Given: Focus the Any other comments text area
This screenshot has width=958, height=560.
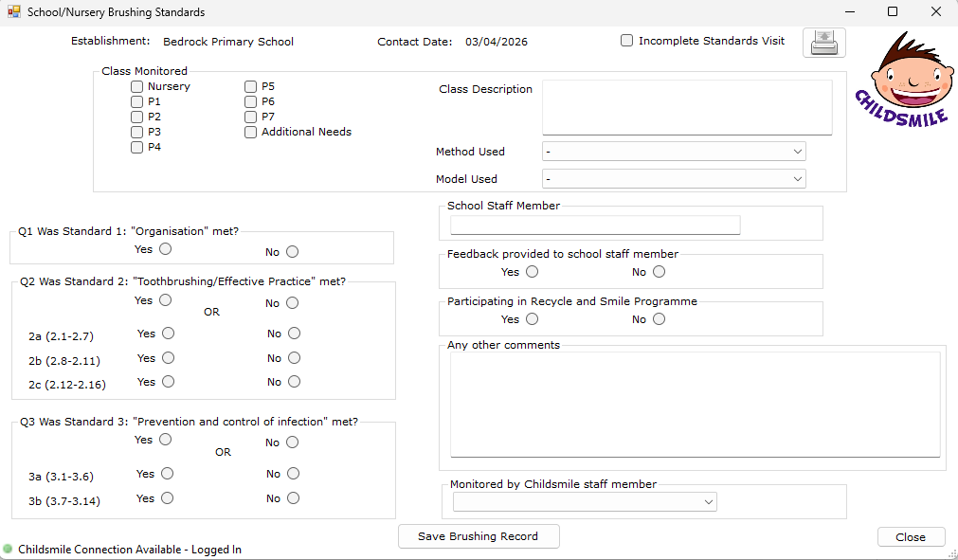Looking at the screenshot, I should click(x=695, y=405).
